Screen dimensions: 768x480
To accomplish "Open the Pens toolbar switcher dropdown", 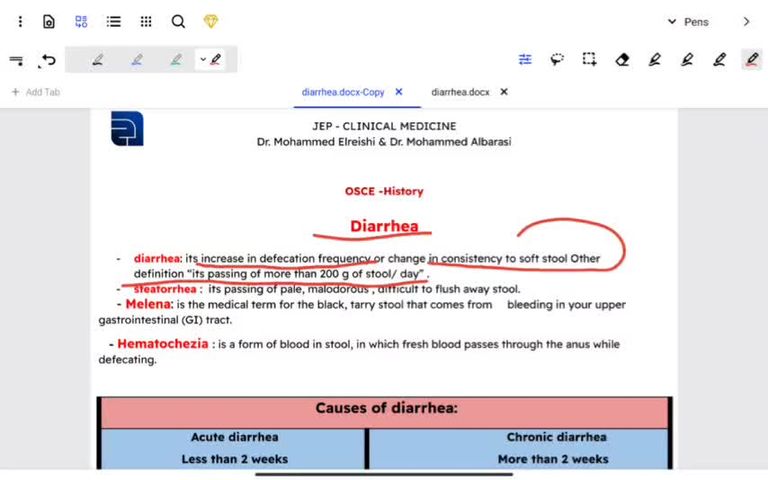I will click(x=688, y=22).
